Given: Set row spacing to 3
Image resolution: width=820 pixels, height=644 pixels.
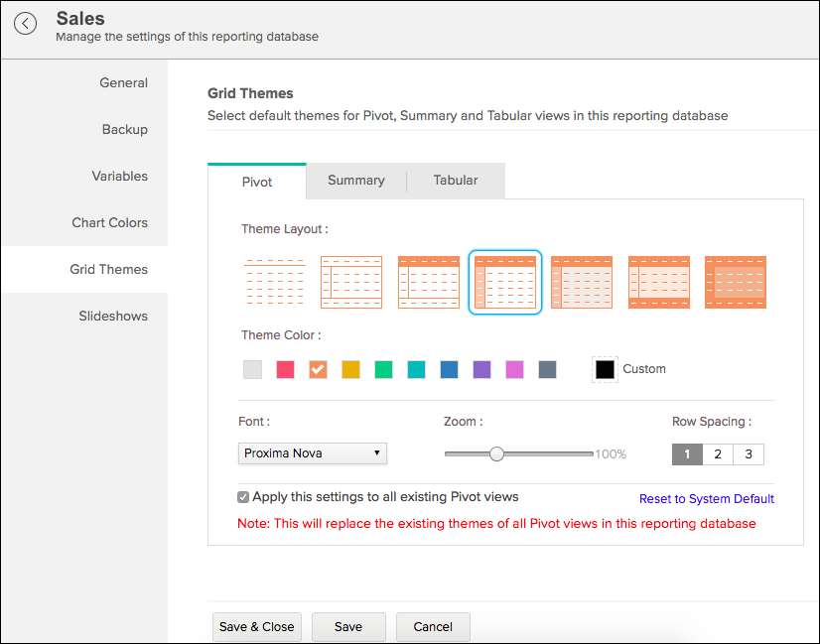Looking at the screenshot, I should point(749,454).
